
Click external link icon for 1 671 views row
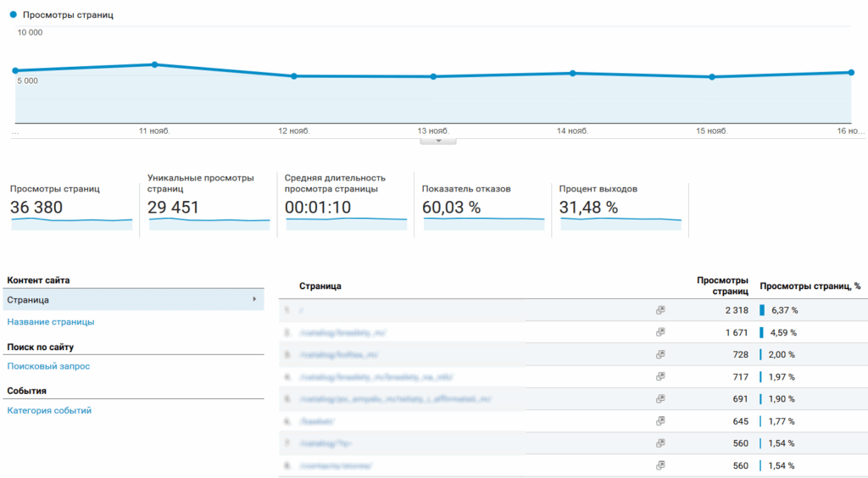pyautogui.click(x=660, y=332)
